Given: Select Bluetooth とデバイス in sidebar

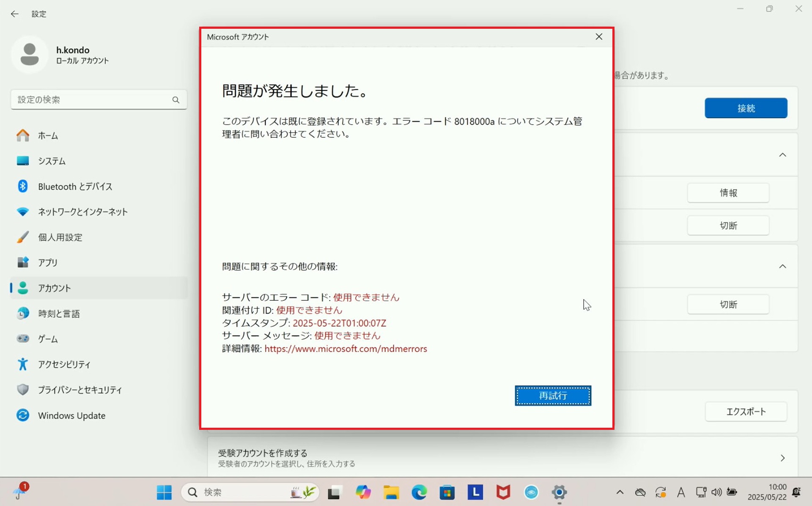Looking at the screenshot, I should (x=99, y=186).
